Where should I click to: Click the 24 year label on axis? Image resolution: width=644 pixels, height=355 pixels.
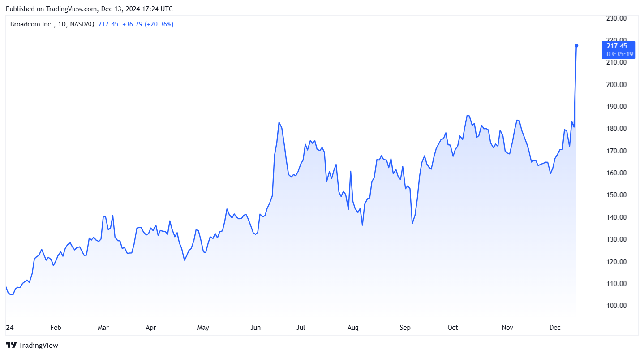coord(9,328)
